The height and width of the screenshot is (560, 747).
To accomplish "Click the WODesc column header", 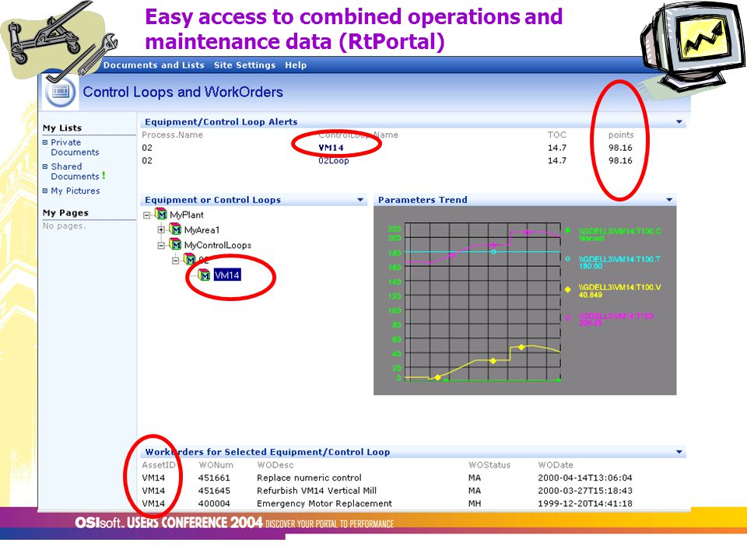I will (x=275, y=465).
